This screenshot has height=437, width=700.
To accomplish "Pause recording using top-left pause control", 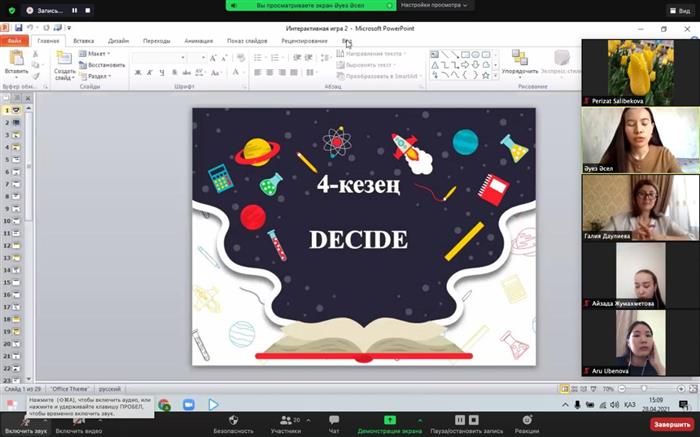I will pyautogui.click(x=74, y=10).
